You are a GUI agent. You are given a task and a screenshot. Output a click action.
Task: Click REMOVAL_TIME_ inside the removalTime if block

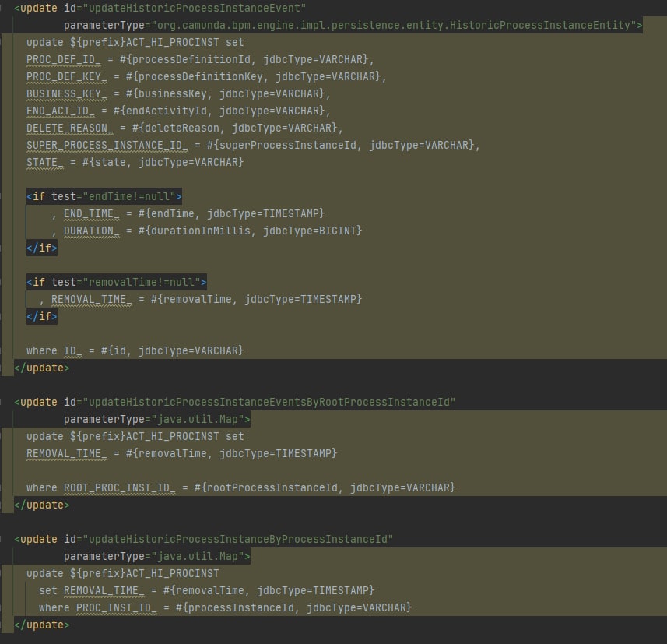92,299
